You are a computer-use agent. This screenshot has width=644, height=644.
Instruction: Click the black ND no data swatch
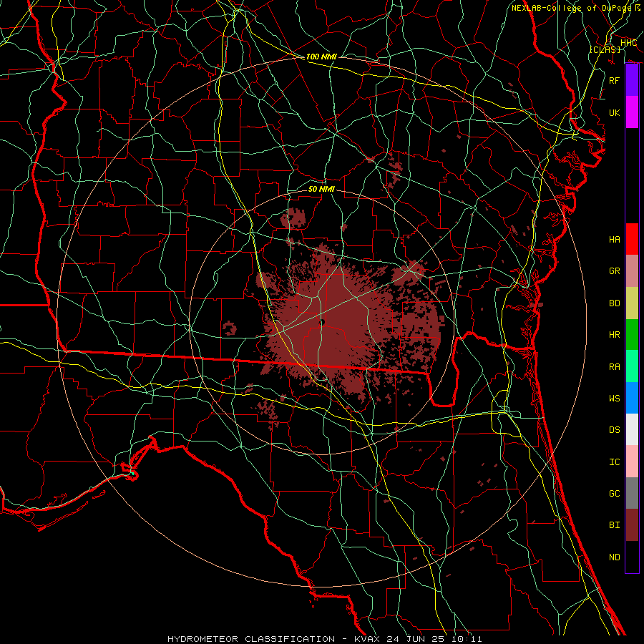click(632, 557)
